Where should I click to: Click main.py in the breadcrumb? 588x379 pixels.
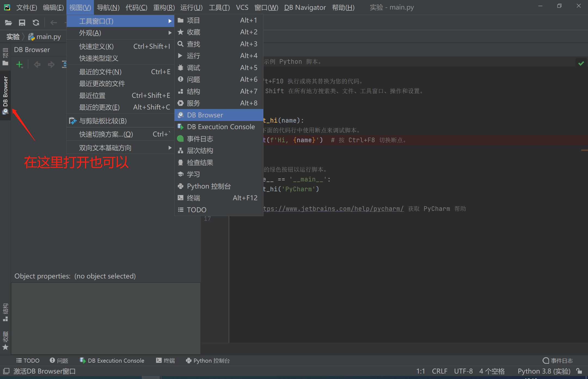tap(45, 37)
